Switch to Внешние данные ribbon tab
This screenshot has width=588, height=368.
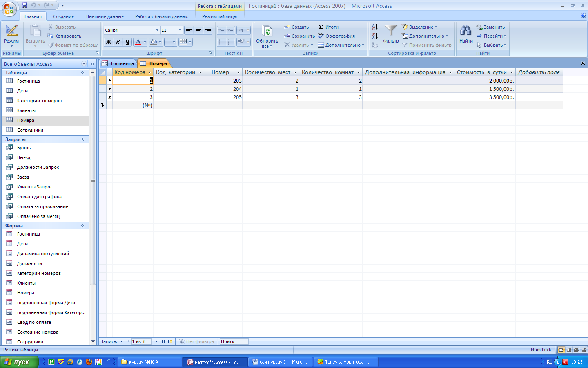pyautogui.click(x=105, y=16)
